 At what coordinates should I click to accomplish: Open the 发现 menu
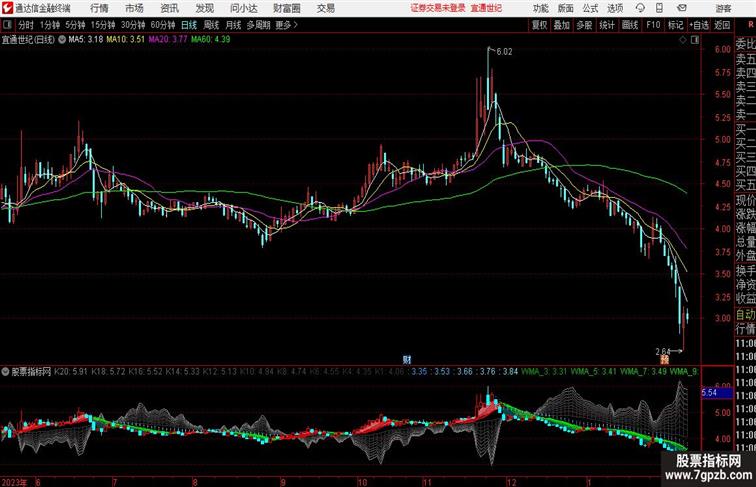[204, 8]
